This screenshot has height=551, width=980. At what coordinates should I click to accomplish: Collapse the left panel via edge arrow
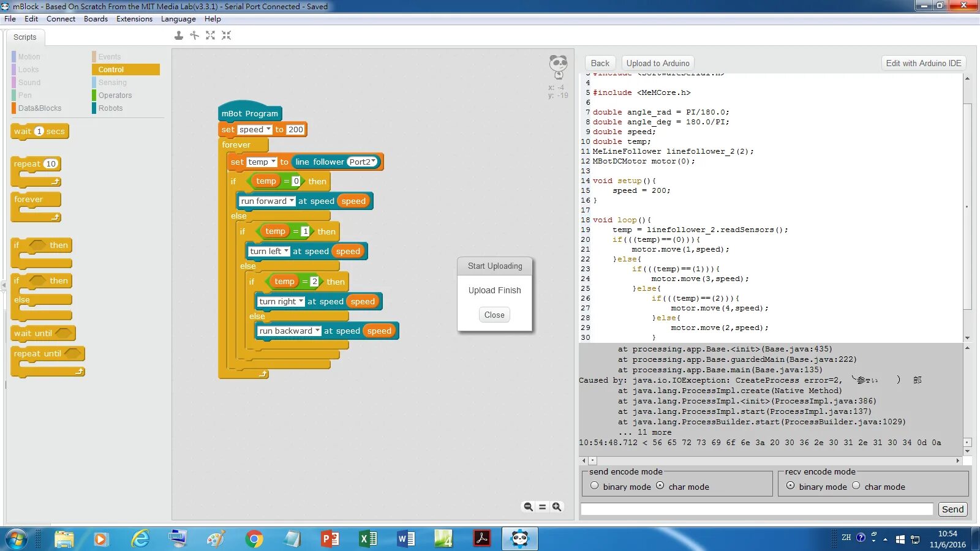coord(3,285)
